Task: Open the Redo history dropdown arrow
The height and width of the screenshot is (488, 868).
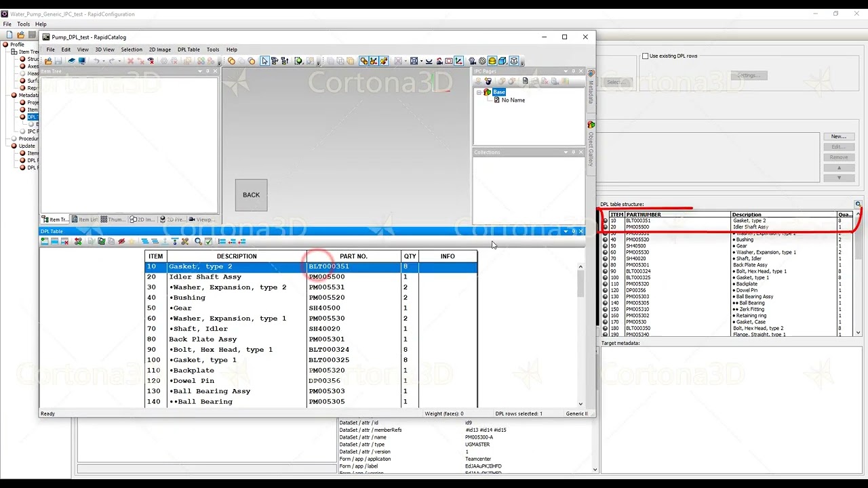Action: tap(119, 61)
